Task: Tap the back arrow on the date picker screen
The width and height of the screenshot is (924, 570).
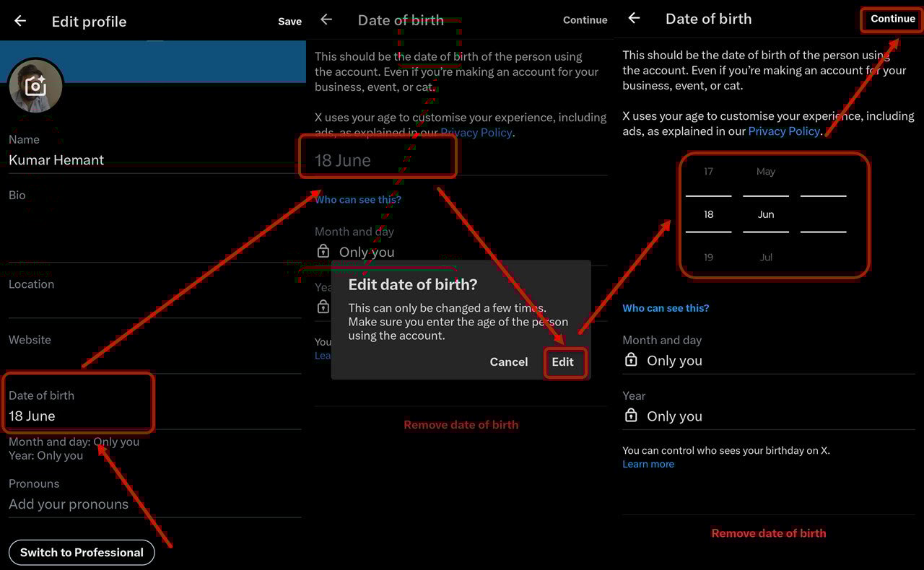Action: 634,18
